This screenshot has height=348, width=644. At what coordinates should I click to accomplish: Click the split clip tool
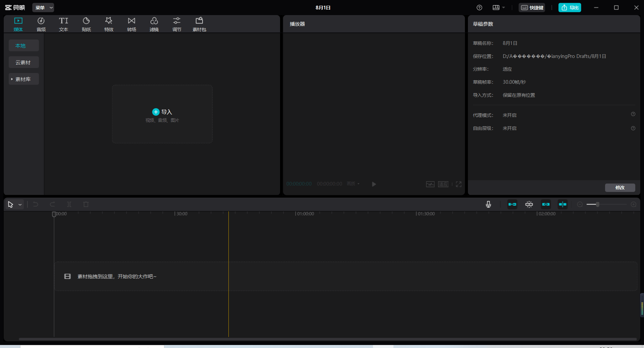tap(69, 204)
